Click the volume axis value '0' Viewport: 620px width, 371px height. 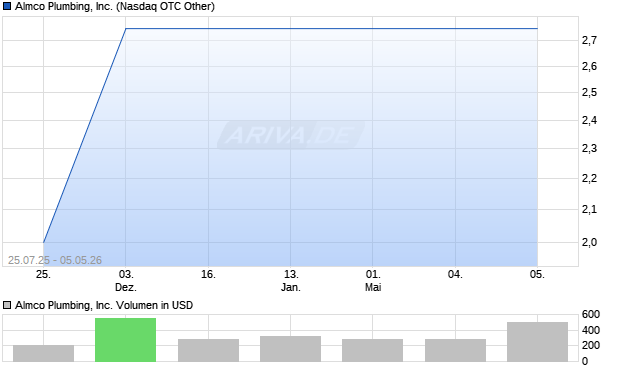(585, 361)
